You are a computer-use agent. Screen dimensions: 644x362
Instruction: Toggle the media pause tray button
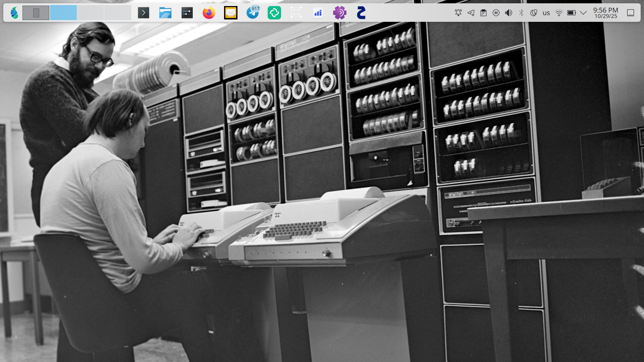click(496, 13)
